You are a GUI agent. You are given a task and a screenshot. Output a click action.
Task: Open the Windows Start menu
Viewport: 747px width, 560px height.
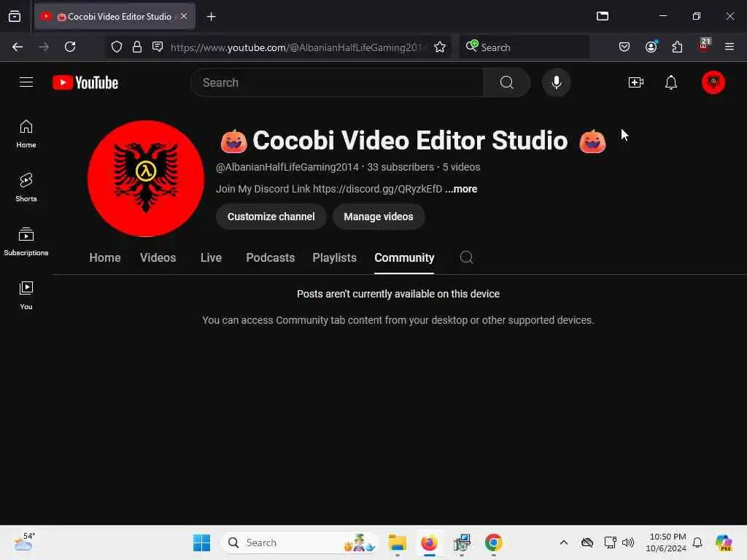tap(201, 542)
